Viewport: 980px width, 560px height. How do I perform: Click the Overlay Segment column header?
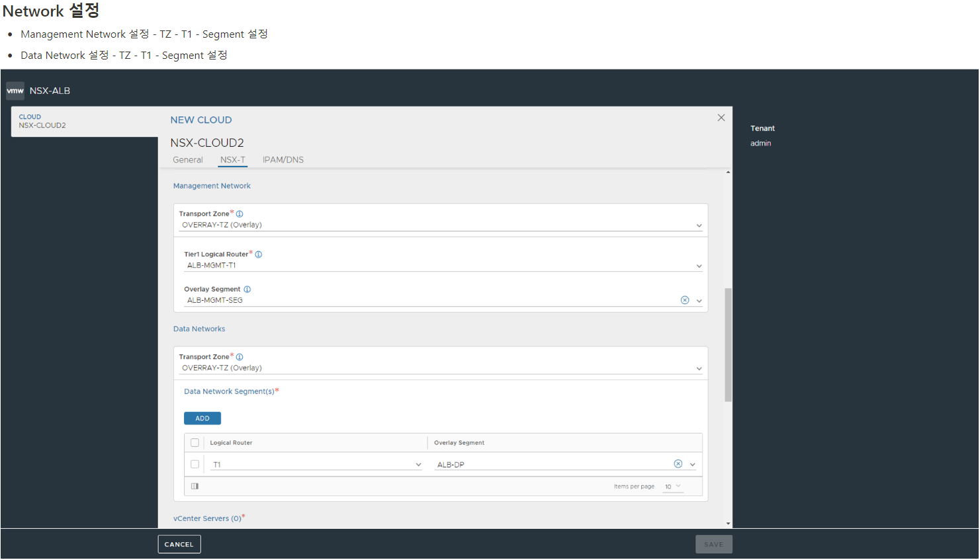click(x=459, y=443)
